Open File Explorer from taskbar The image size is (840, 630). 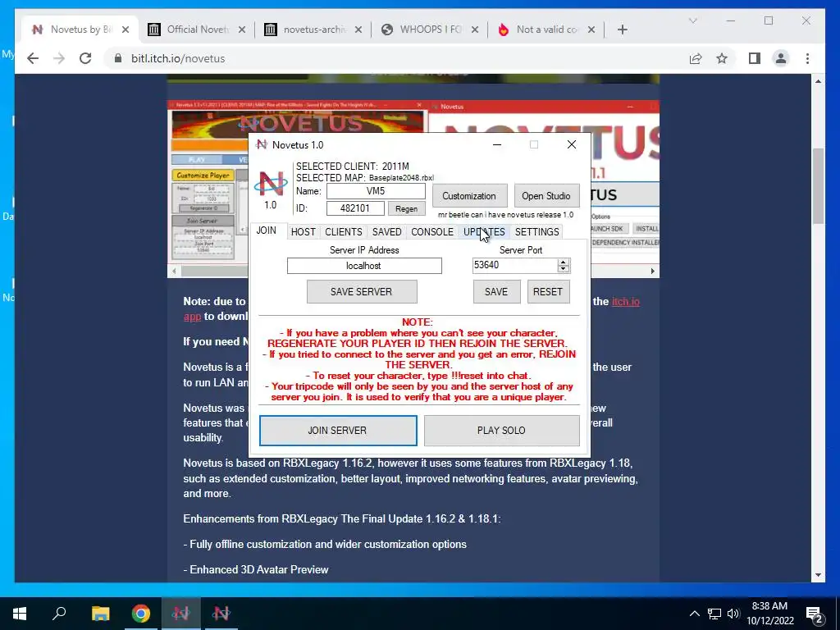coord(100,614)
